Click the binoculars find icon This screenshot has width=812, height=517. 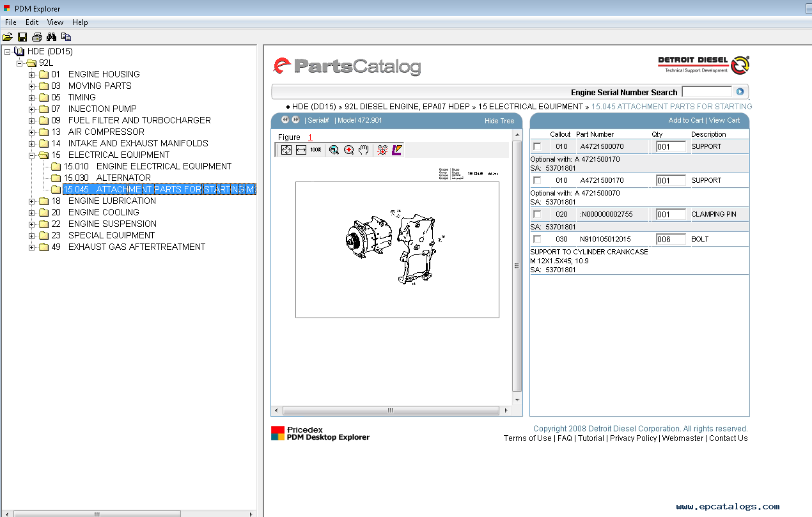click(x=52, y=37)
